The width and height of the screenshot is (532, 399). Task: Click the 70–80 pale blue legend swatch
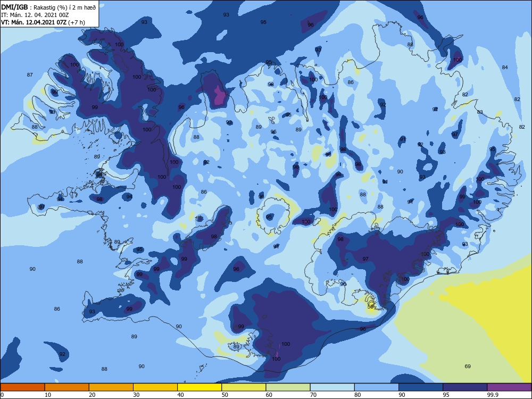coord(332,387)
